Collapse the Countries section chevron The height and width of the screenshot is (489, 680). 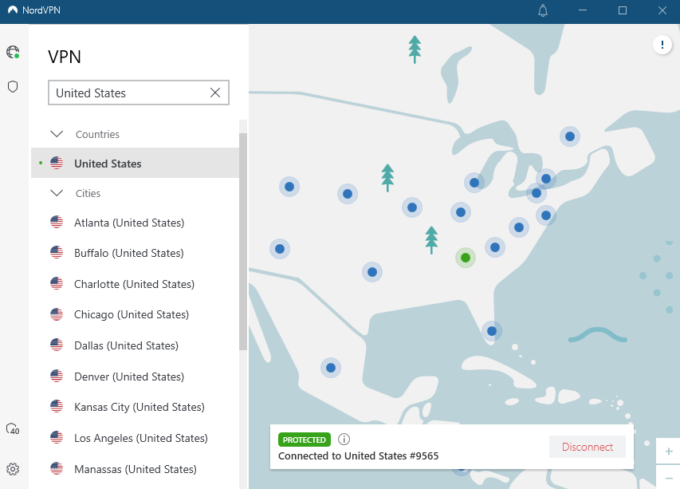coord(57,134)
